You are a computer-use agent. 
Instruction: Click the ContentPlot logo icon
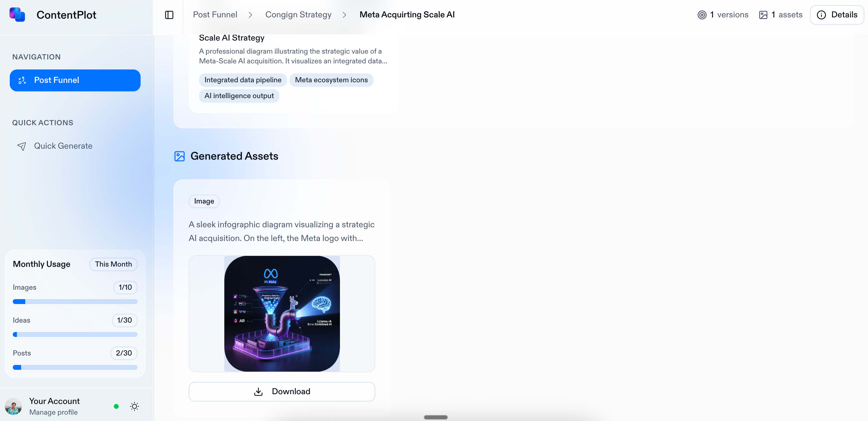point(17,15)
